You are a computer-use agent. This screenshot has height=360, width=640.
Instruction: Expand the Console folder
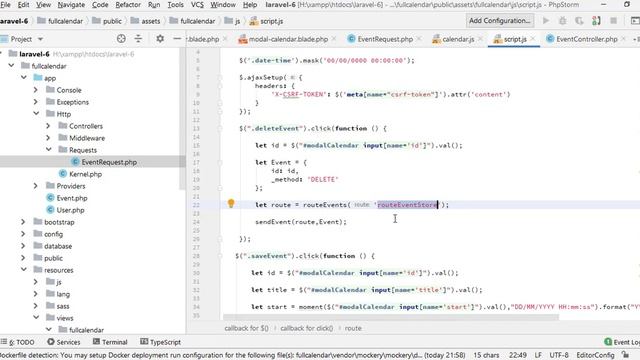[x=36, y=90]
